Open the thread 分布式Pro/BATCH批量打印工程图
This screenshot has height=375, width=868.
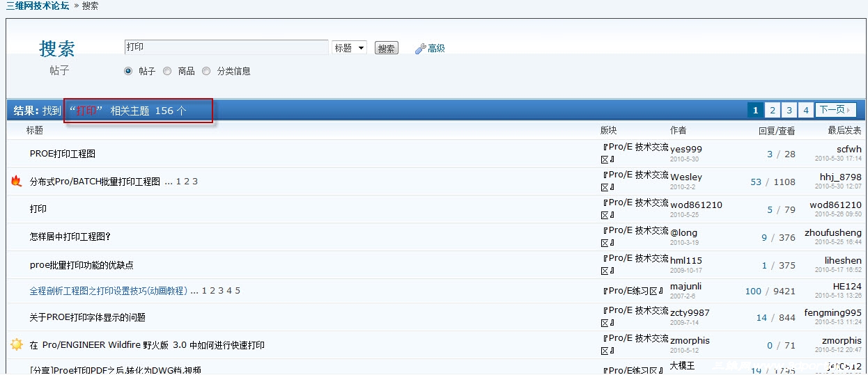coord(95,182)
